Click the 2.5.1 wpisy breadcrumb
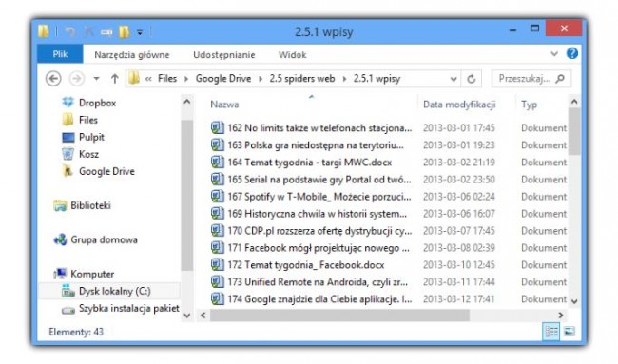Viewport: 618px width, 364px height. pos(377,78)
